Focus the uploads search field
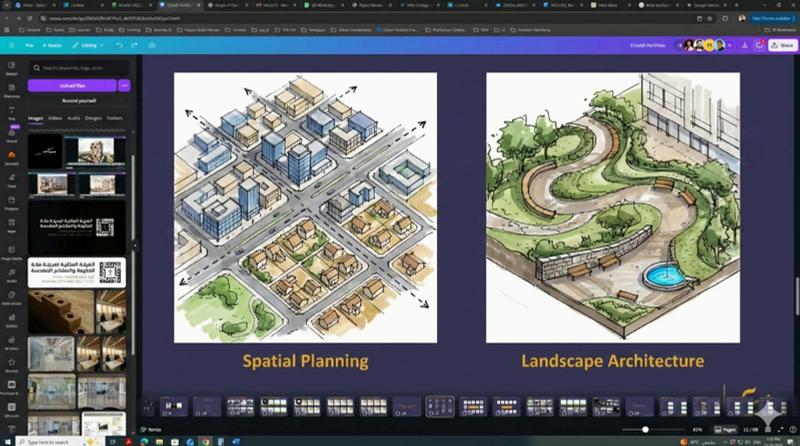The image size is (800, 446). 79,68
